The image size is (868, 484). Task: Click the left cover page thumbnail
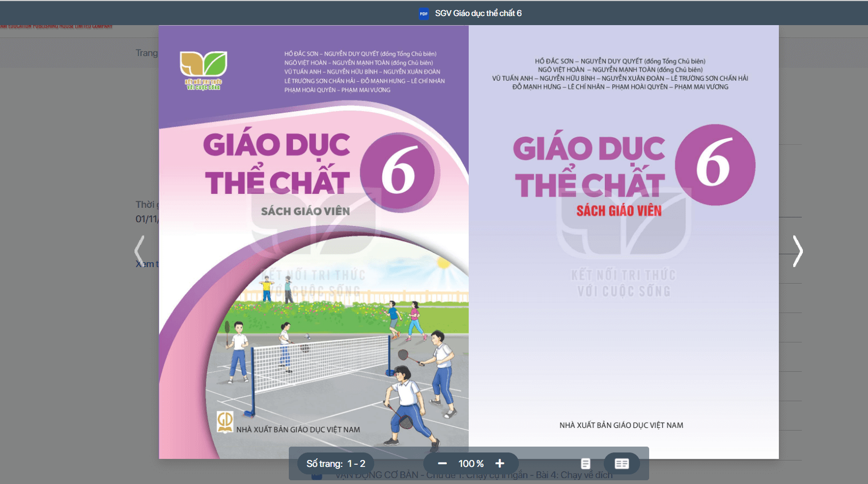click(x=314, y=242)
